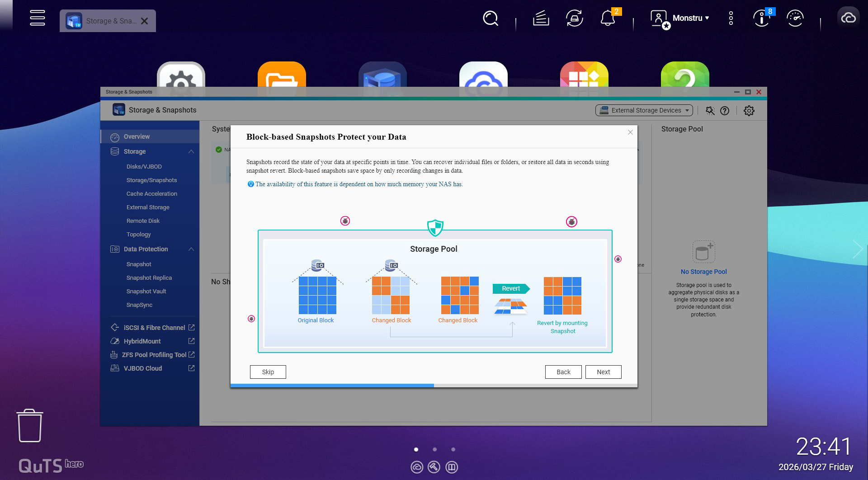Collapse the Storage sidebar section
The width and height of the screenshot is (868, 480).
[191, 151]
